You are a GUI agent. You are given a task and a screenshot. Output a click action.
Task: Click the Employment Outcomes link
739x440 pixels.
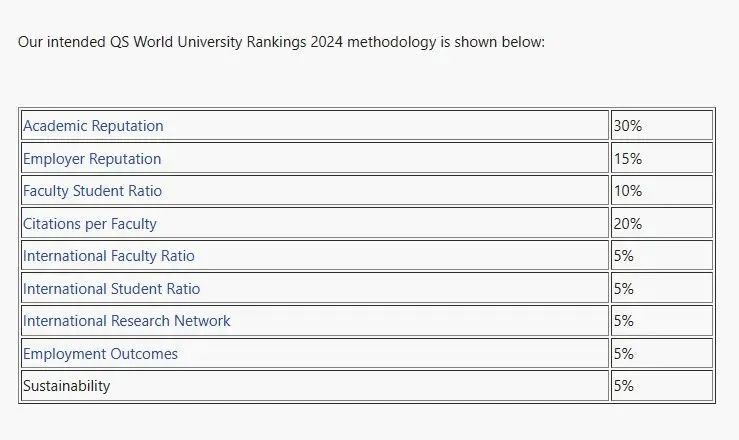[100, 354]
